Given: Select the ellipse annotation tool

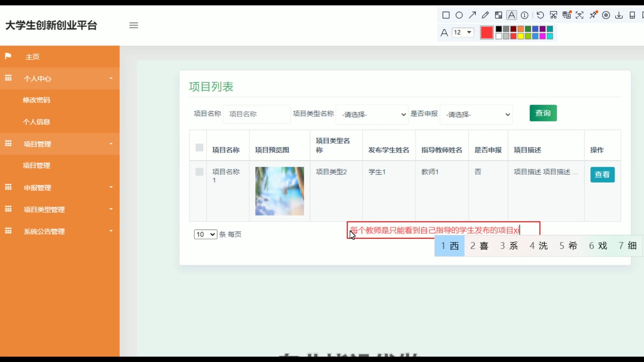Looking at the screenshot, I should (x=459, y=15).
